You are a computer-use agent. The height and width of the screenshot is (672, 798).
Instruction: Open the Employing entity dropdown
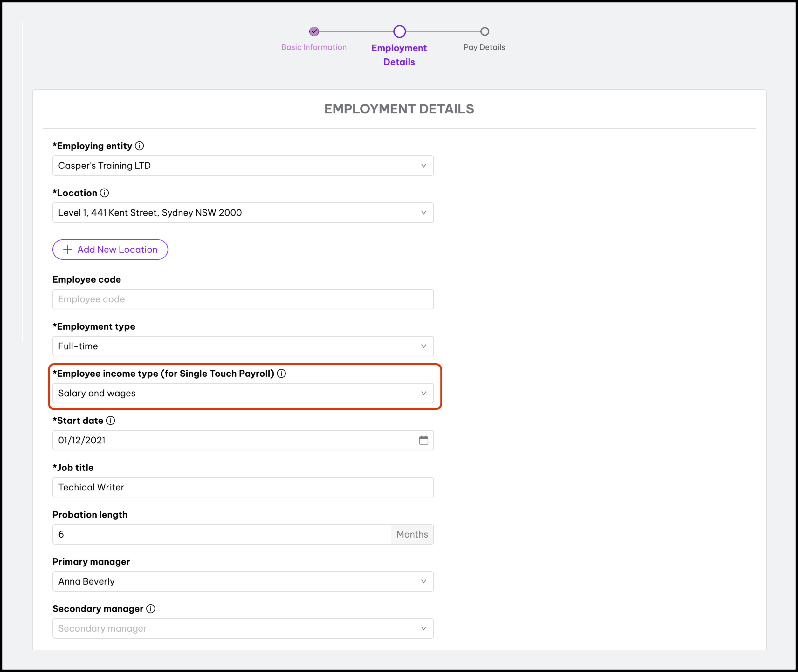point(243,166)
